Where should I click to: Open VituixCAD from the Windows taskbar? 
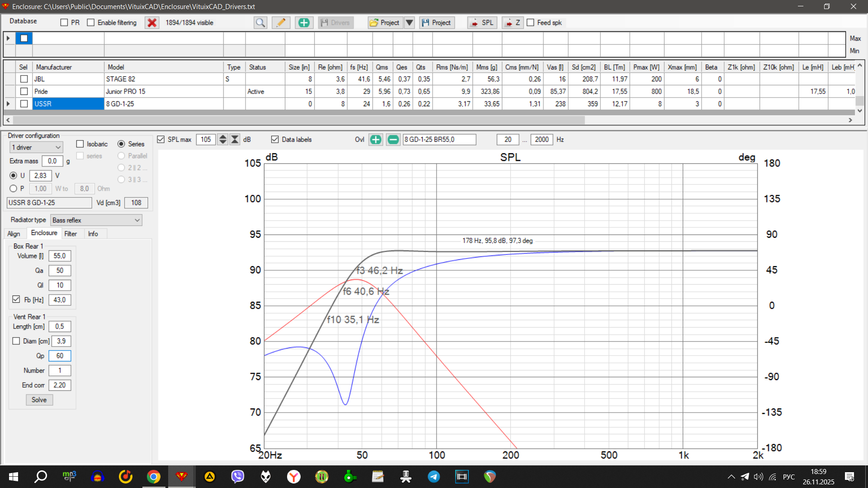click(182, 476)
